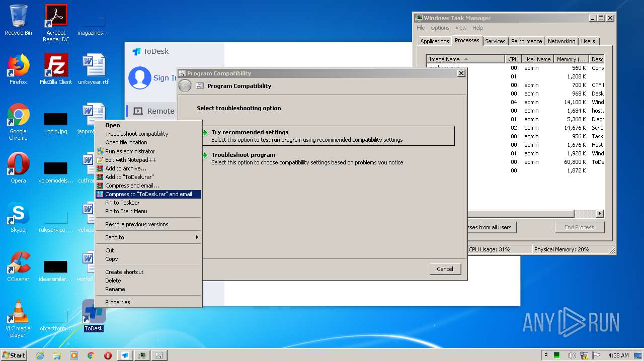Choose Troubleshoot compatibility menu entry

148,134
